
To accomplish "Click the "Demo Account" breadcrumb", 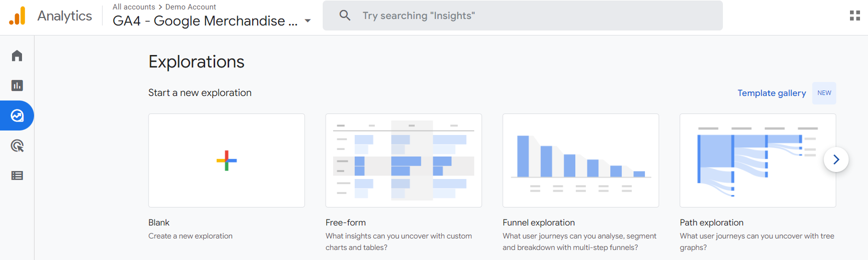I will (x=191, y=7).
